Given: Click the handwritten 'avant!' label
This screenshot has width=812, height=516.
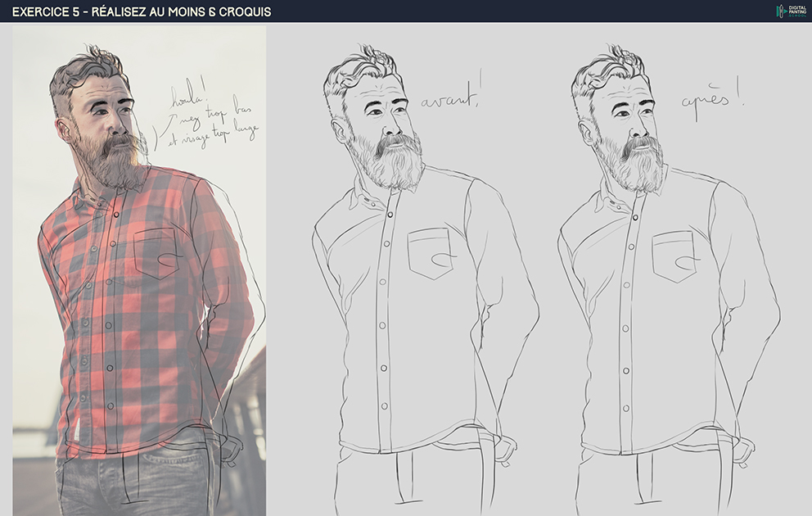Looking at the screenshot, I should coord(450,100).
